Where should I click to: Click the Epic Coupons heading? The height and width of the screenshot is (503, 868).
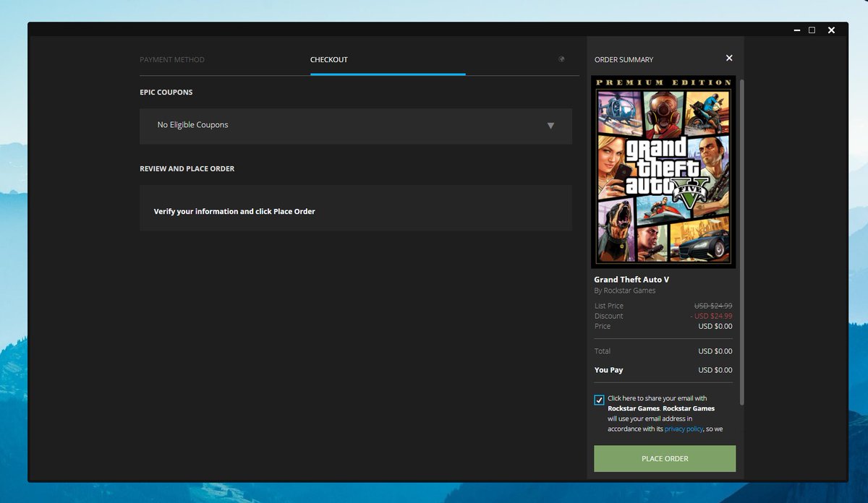pyautogui.click(x=166, y=93)
